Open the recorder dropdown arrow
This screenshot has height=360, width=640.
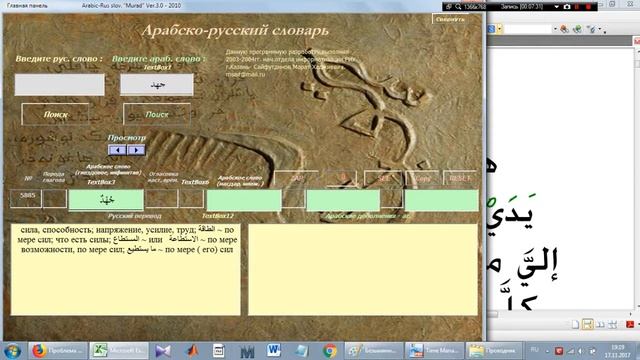point(556,7)
